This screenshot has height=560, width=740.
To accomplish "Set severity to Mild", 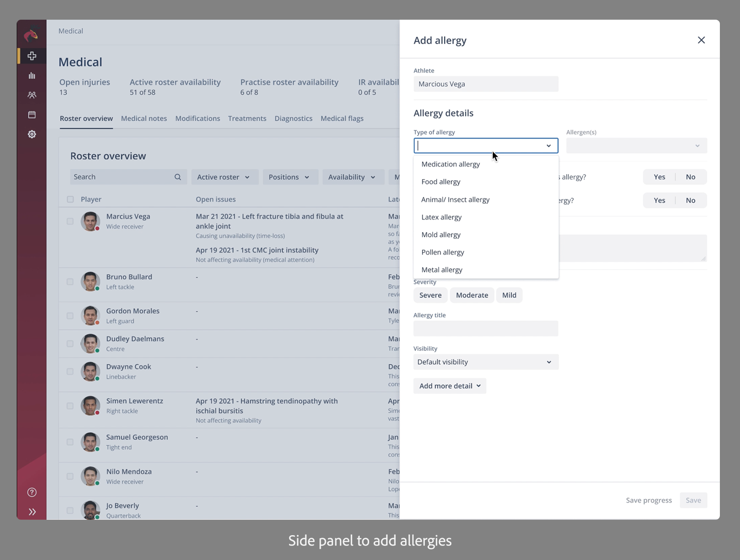I will click(x=509, y=295).
